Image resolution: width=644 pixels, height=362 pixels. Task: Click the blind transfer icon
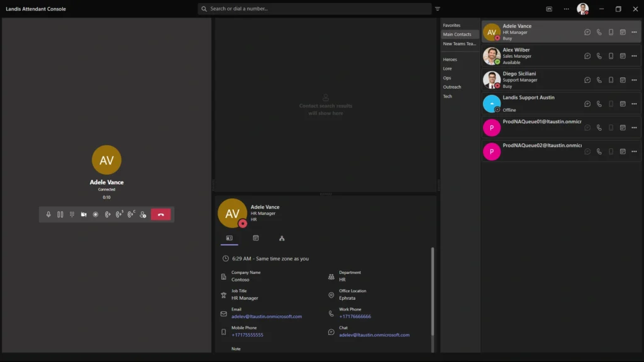[x=108, y=215]
